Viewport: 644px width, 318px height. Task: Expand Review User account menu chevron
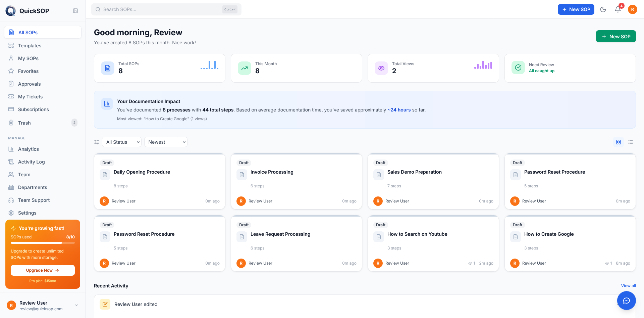click(x=76, y=305)
